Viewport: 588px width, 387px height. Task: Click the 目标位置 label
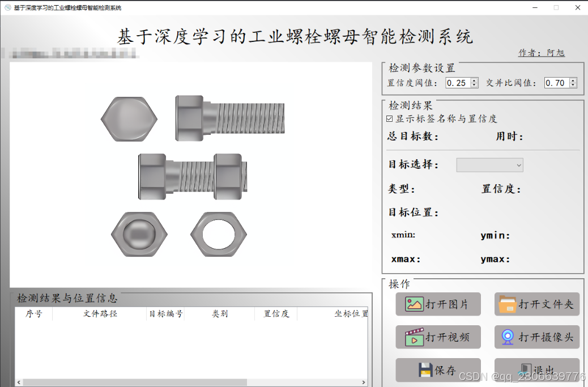click(x=414, y=212)
